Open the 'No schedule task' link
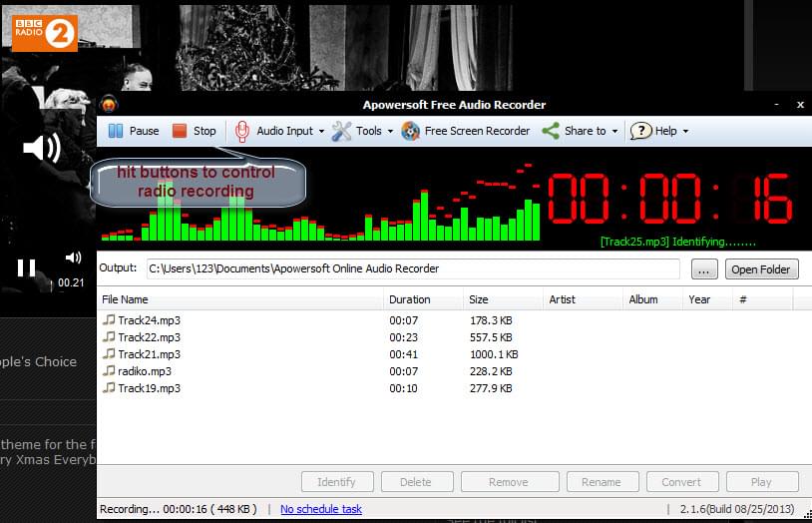This screenshot has height=523, width=812. tap(321, 509)
